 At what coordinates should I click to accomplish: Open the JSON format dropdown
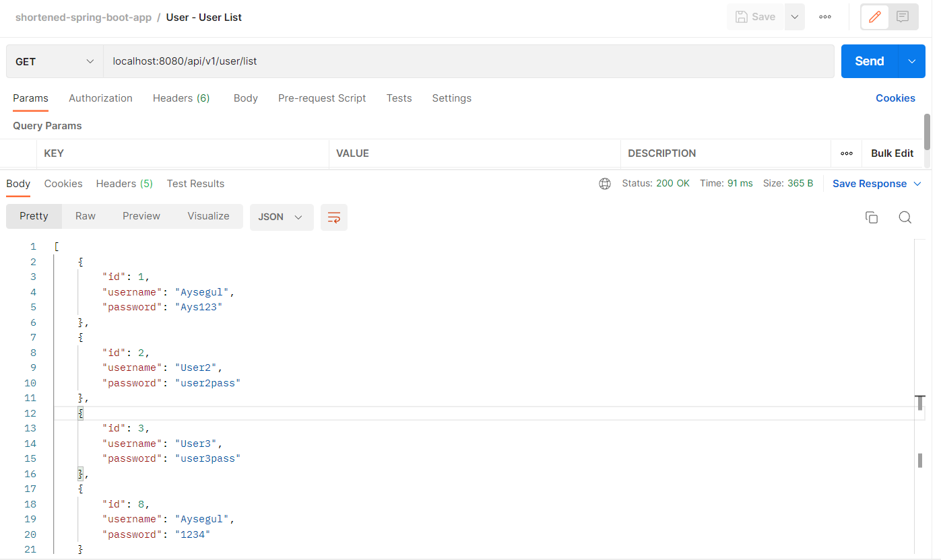282,217
